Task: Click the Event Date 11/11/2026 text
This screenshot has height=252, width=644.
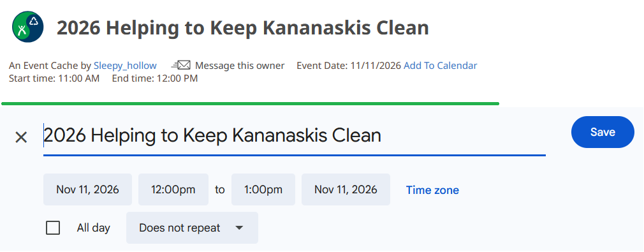Action: click(349, 65)
